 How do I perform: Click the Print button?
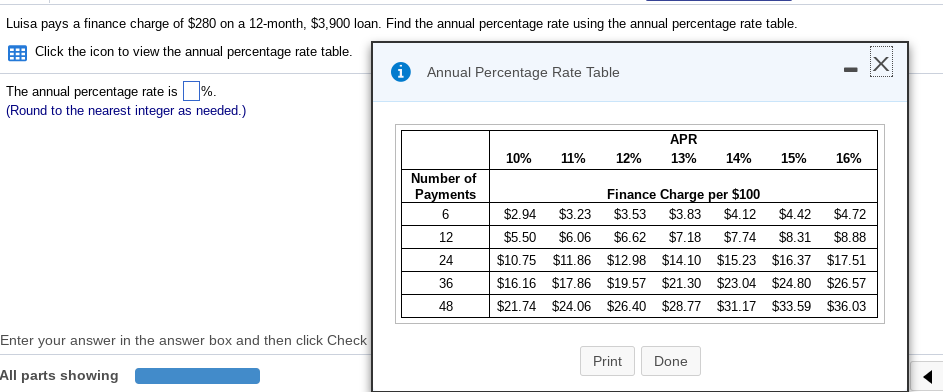[607, 361]
